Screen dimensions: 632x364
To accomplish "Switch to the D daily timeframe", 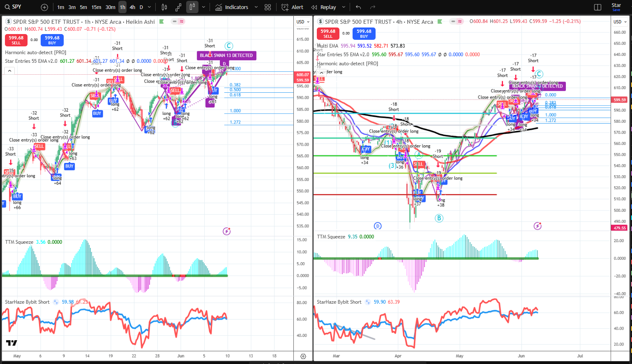I will [x=141, y=7].
